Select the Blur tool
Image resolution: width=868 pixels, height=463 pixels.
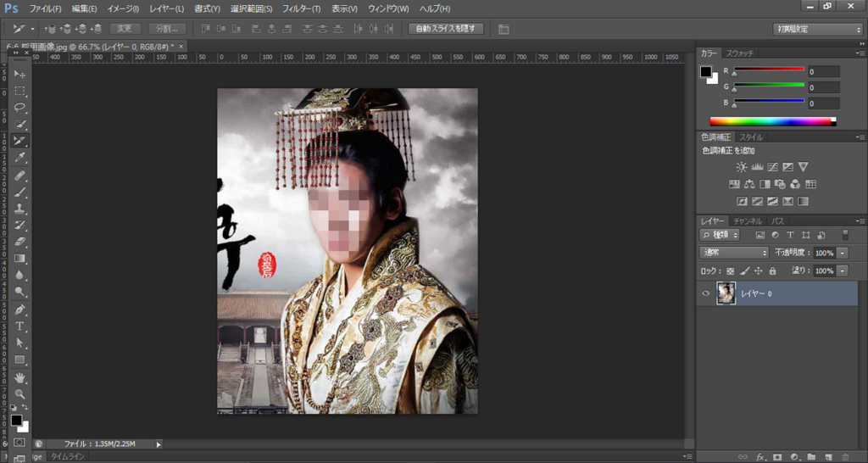coord(19,275)
